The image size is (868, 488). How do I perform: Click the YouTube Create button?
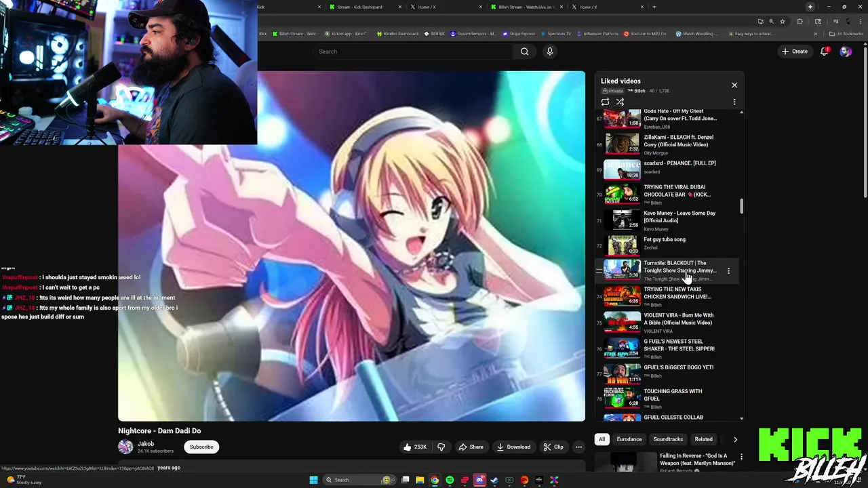(795, 52)
